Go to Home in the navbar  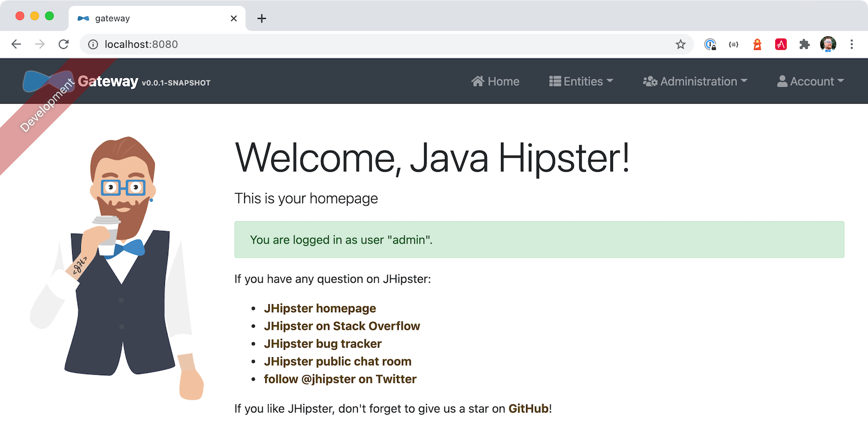495,81
